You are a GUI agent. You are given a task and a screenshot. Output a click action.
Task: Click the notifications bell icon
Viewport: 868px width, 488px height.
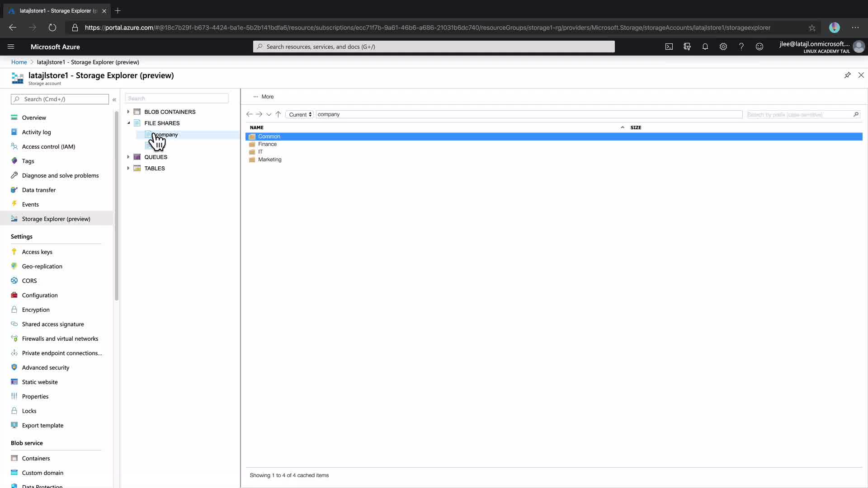pyautogui.click(x=705, y=47)
